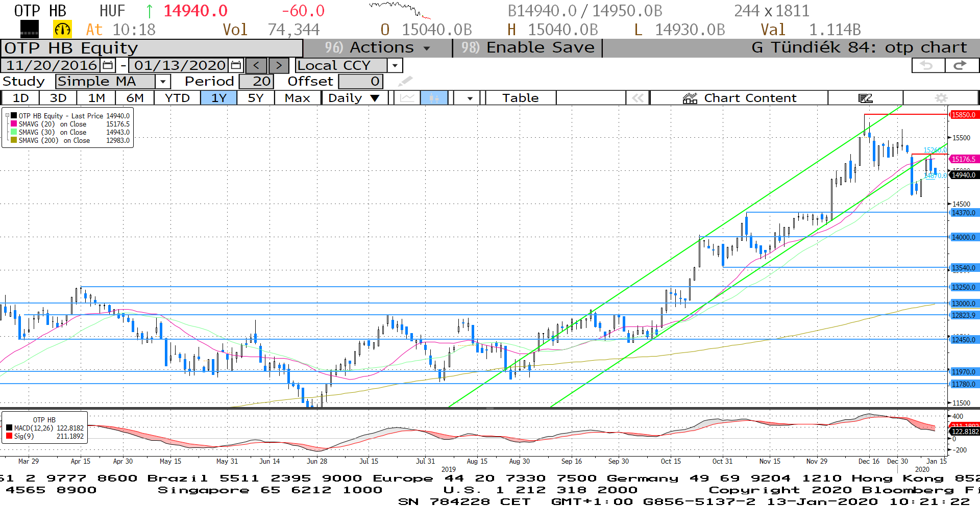Open the Simple MA study dropdown
Viewport: 980px width, 530px height.
tap(163, 81)
